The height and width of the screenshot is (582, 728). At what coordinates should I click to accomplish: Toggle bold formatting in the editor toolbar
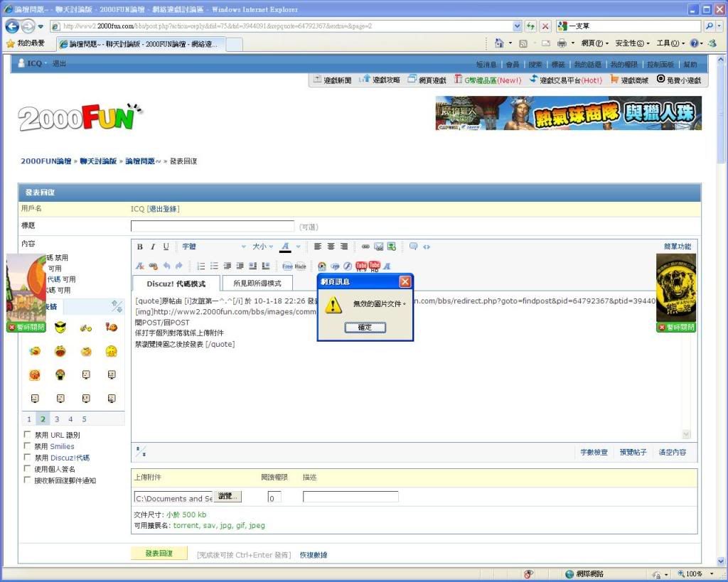pyautogui.click(x=140, y=247)
